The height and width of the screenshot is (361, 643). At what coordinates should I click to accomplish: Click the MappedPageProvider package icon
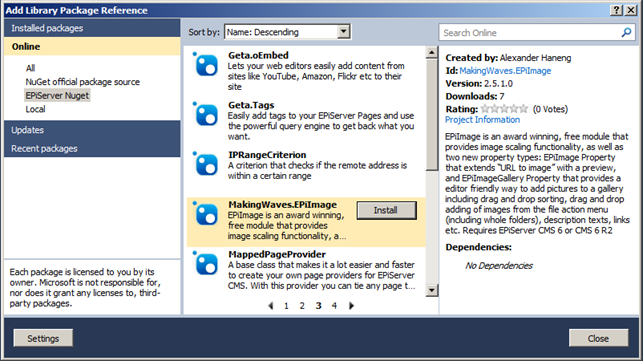pos(206,263)
